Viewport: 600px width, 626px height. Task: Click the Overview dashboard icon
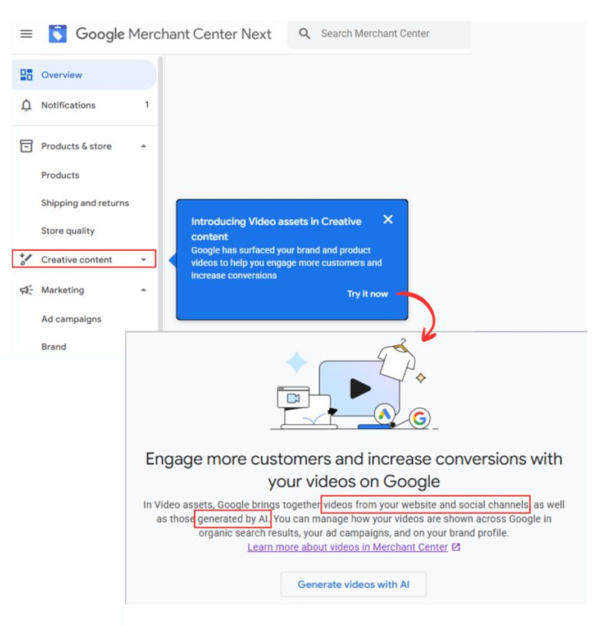point(26,75)
